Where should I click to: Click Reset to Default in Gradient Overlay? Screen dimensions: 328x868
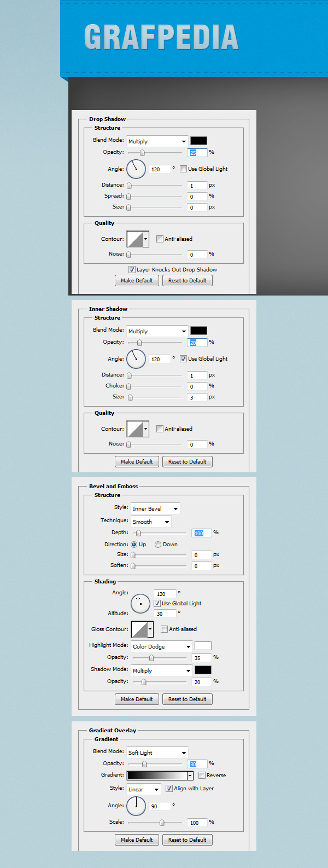point(188,840)
